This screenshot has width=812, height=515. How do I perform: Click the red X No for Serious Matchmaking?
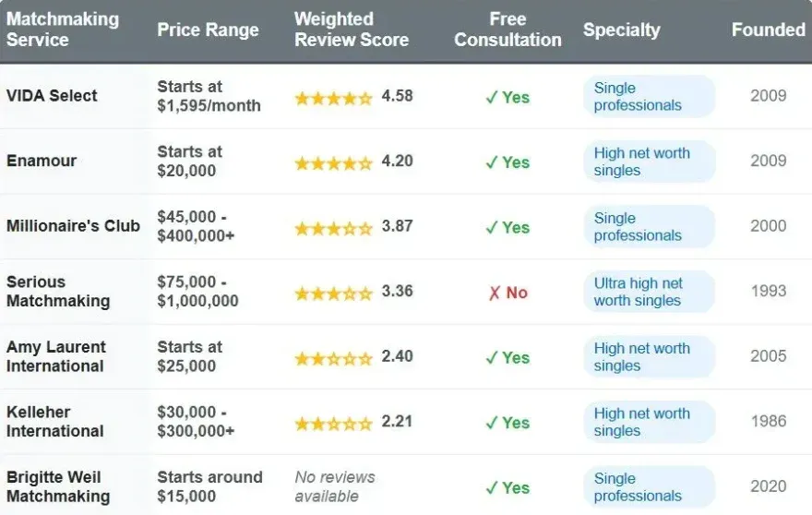click(507, 293)
